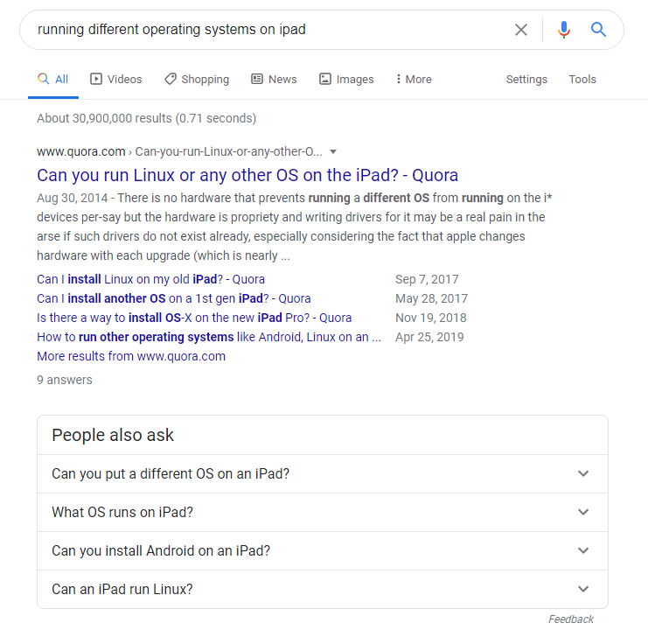The height and width of the screenshot is (644, 648).
Task: Open 'Can you run Linux or any other OS' result
Action: point(247,175)
